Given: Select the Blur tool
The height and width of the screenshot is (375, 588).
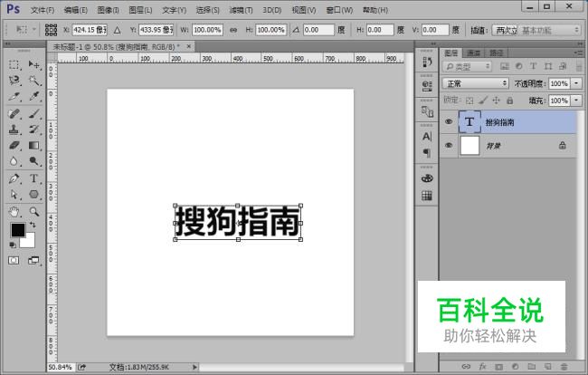Looking at the screenshot, I should point(14,161).
